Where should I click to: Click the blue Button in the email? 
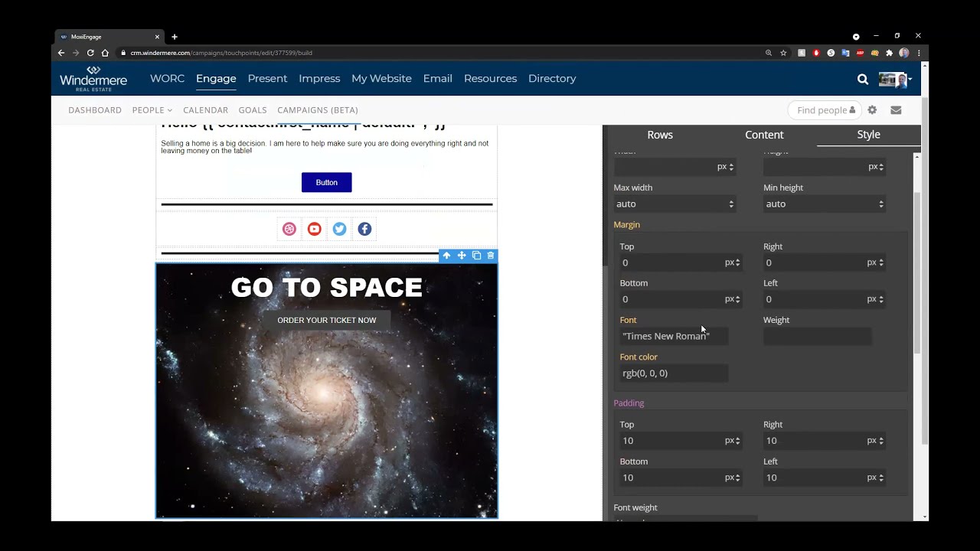pyautogui.click(x=327, y=182)
